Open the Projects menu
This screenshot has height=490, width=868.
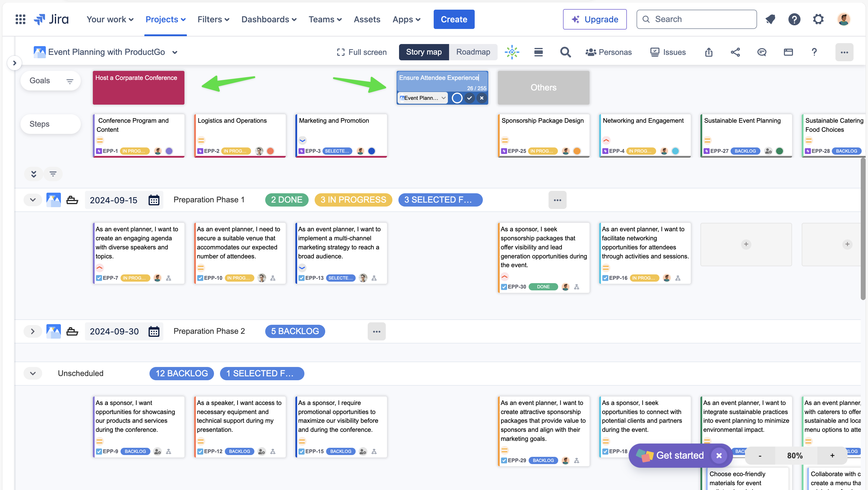click(x=165, y=19)
